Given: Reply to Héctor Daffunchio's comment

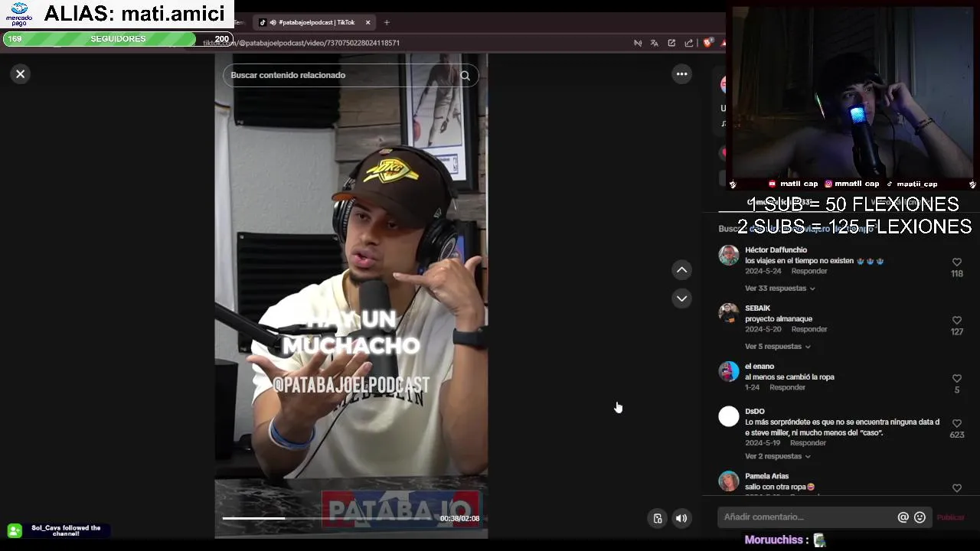Looking at the screenshot, I should point(809,271).
